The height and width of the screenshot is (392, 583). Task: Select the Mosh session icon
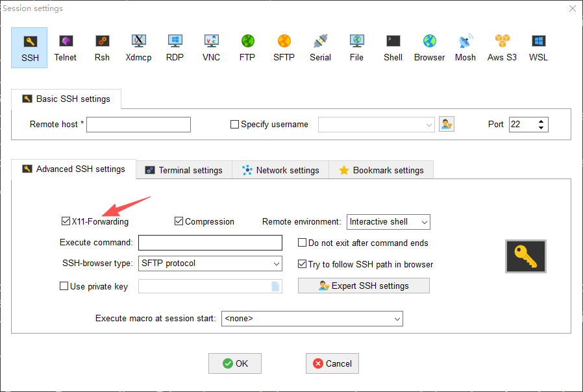[x=465, y=47]
